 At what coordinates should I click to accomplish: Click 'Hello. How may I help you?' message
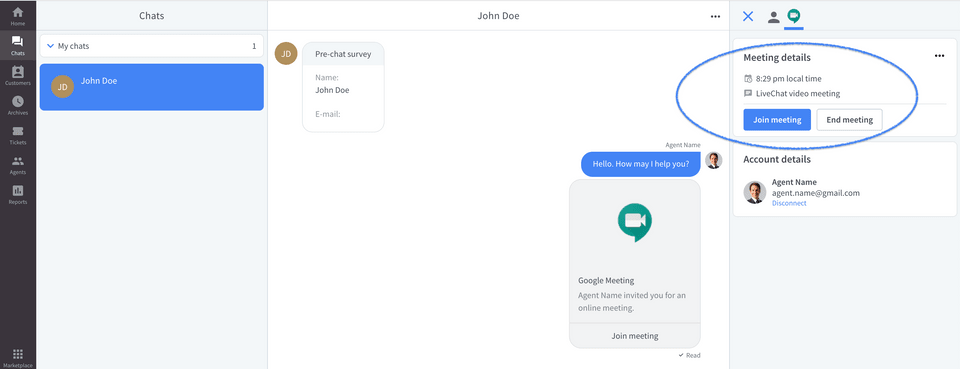click(640, 164)
